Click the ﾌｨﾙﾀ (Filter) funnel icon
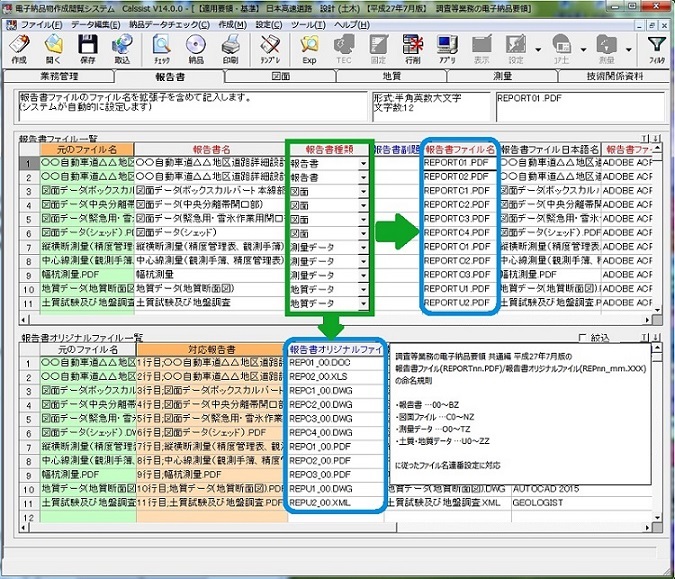This screenshot has width=675, height=579. click(x=656, y=49)
